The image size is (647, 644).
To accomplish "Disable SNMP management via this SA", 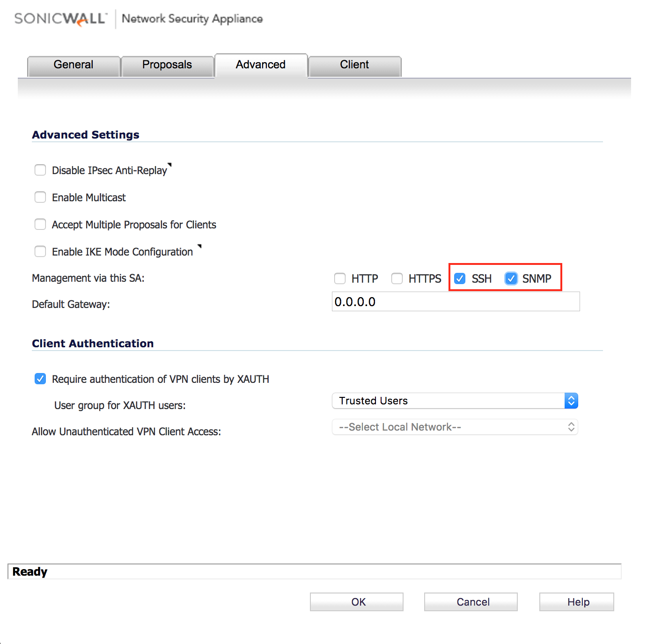I will (x=511, y=278).
